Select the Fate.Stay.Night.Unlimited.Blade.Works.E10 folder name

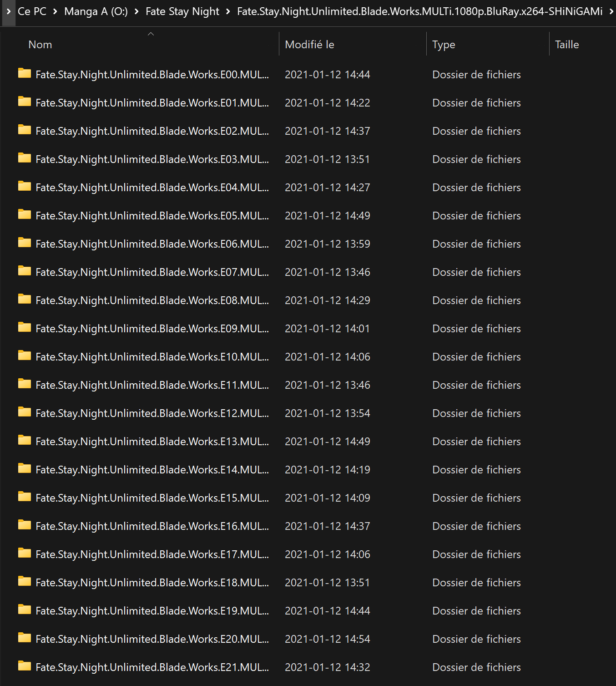pyautogui.click(x=152, y=357)
